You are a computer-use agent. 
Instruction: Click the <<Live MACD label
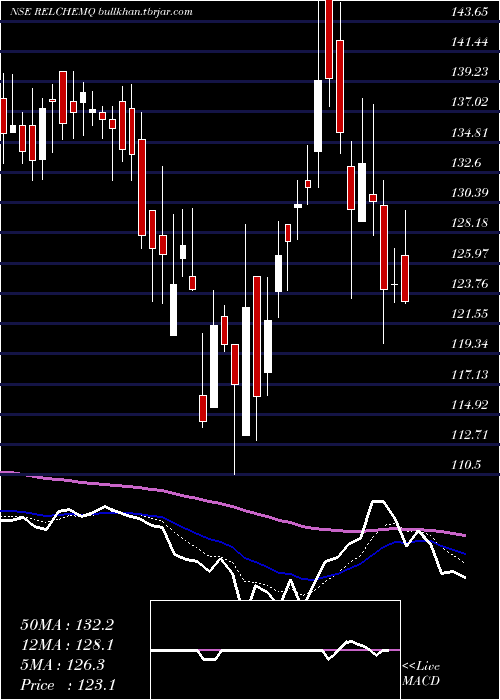click(421, 673)
